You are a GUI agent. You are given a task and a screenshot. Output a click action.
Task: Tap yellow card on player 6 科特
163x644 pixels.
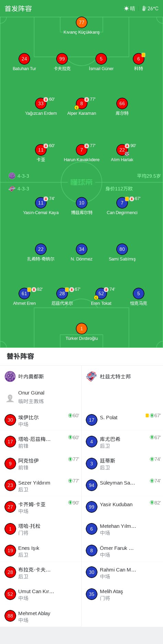[143, 55]
